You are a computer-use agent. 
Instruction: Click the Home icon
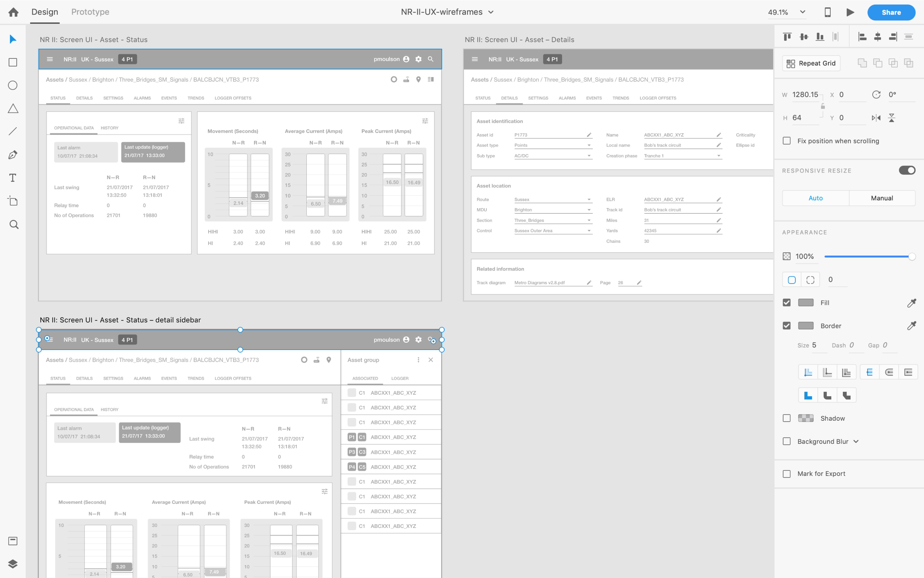coord(13,12)
